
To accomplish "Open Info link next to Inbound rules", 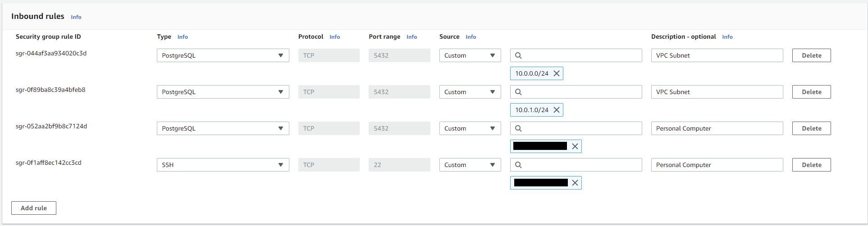I will [76, 17].
